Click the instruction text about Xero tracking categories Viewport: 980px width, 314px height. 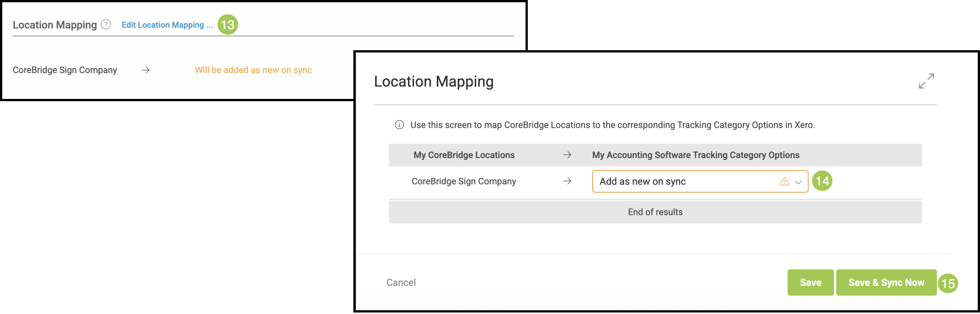[x=612, y=125]
